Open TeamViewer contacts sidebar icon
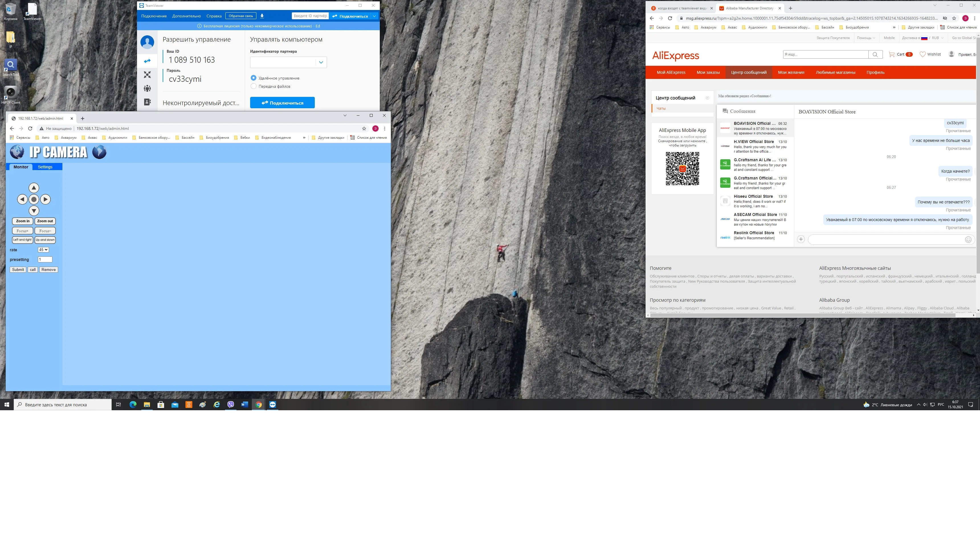The width and height of the screenshot is (980, 547). coord(147,102)
